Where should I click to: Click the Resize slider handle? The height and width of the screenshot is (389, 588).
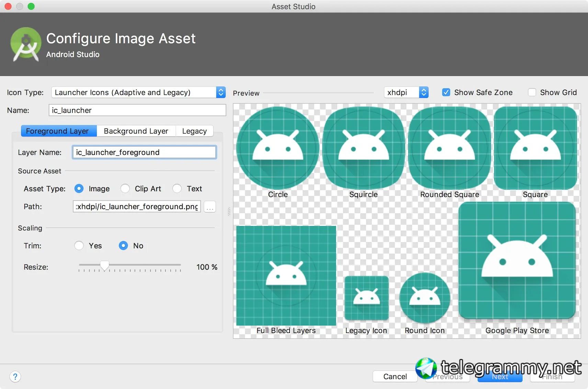(x=104, y=265)
